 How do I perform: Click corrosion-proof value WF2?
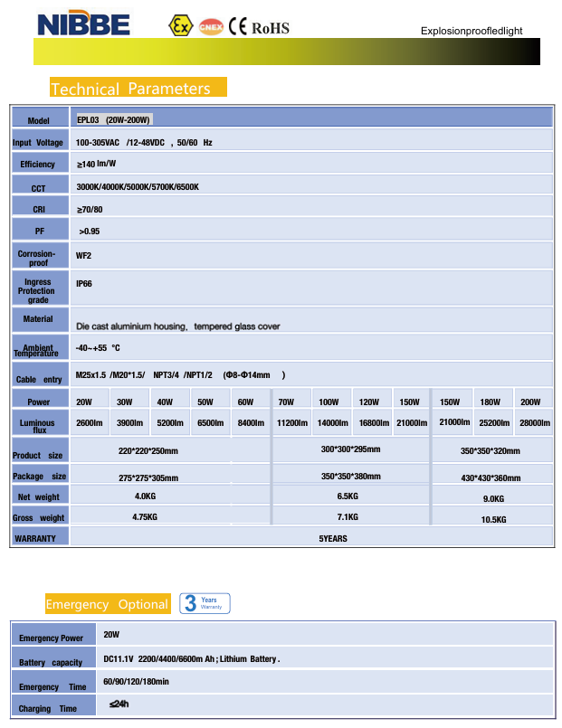(x=83, y=255)
